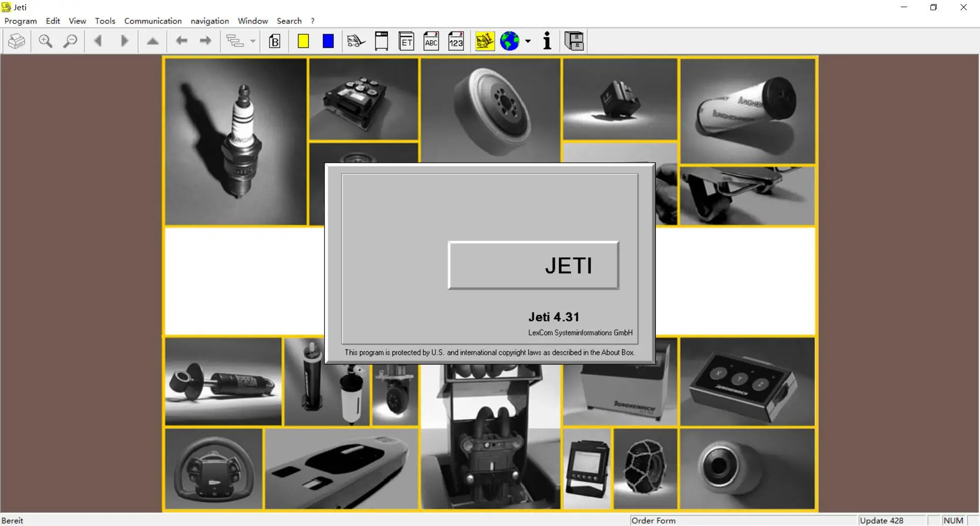The height and width of the screenshot is (526, 980).
Task: Click 'LexCom Systeminformations GmbH' text
Action: coord(580,333)
